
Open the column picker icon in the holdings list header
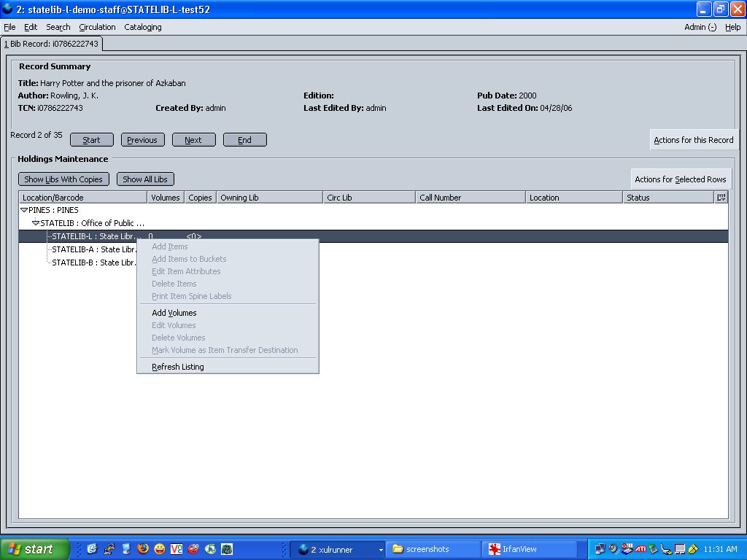tap(721, 198)
